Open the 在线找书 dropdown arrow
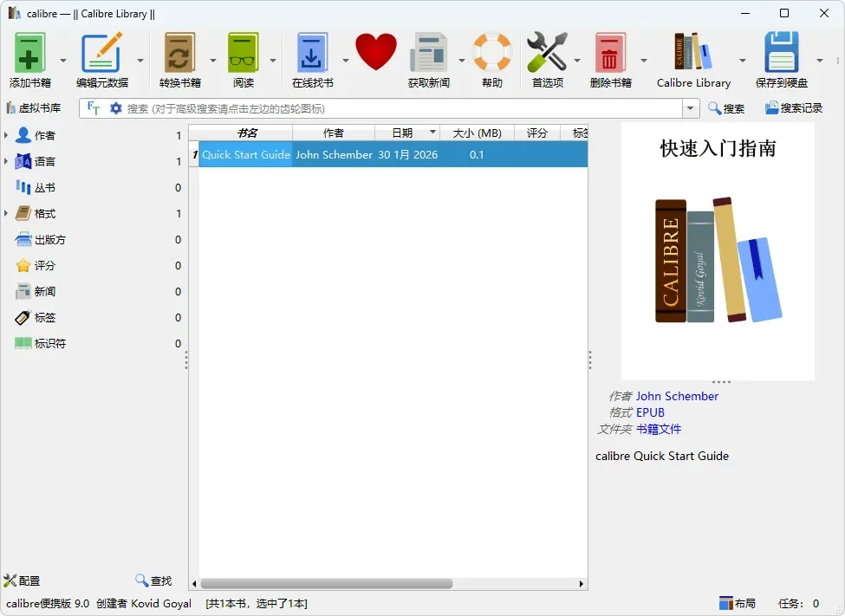The image size is (845, 616). tap(346, 61)
